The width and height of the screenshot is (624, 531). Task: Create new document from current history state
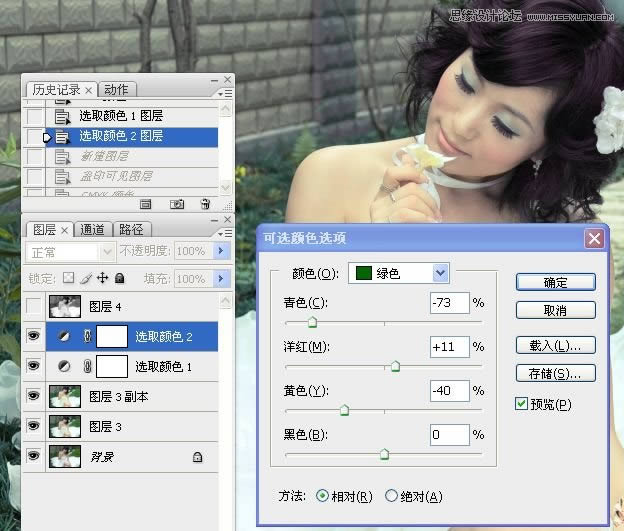point(146,204)
